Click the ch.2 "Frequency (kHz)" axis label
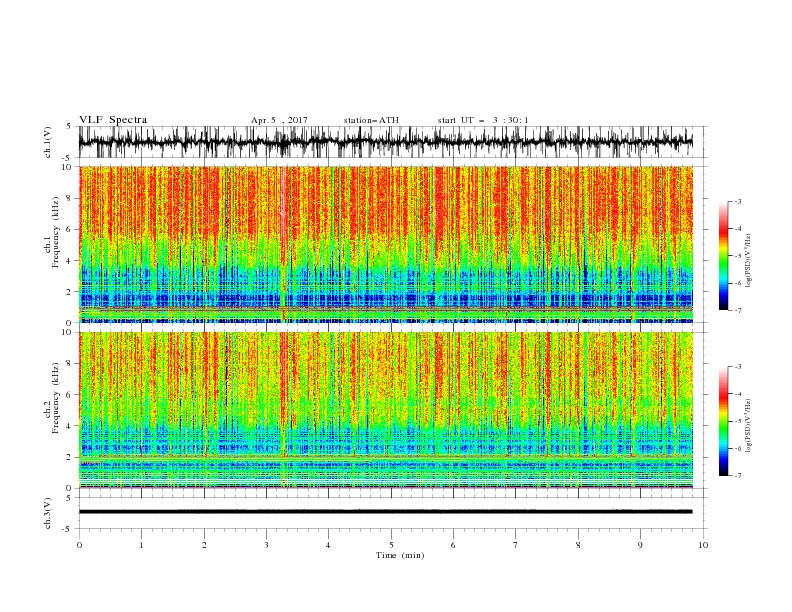The image size is (792, 612). tap(55, 398)
